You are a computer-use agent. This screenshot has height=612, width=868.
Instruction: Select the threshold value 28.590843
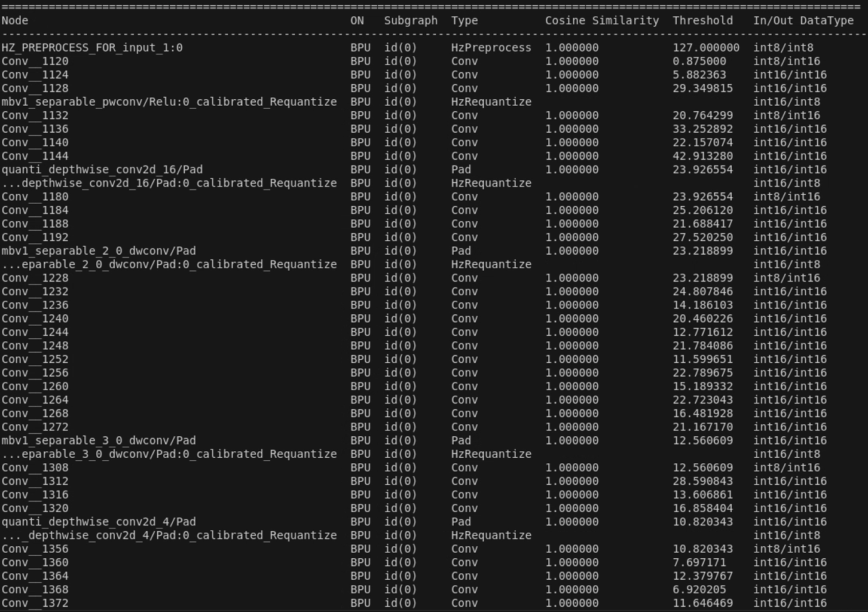702,481
